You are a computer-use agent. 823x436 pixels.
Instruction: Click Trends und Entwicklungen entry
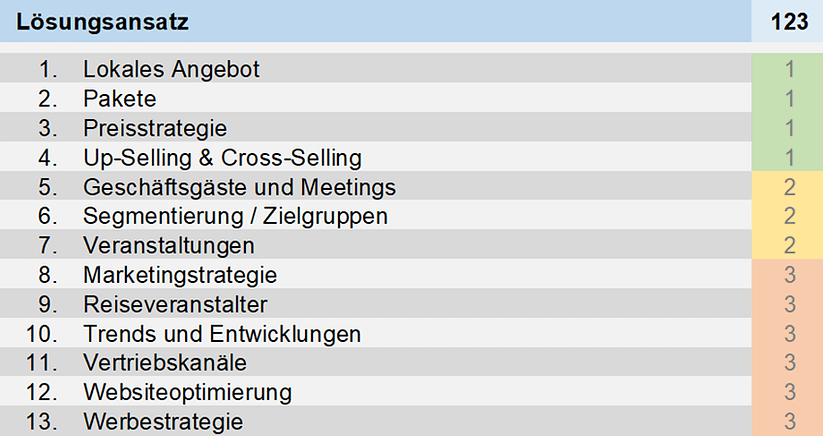(x=375, y=332)
